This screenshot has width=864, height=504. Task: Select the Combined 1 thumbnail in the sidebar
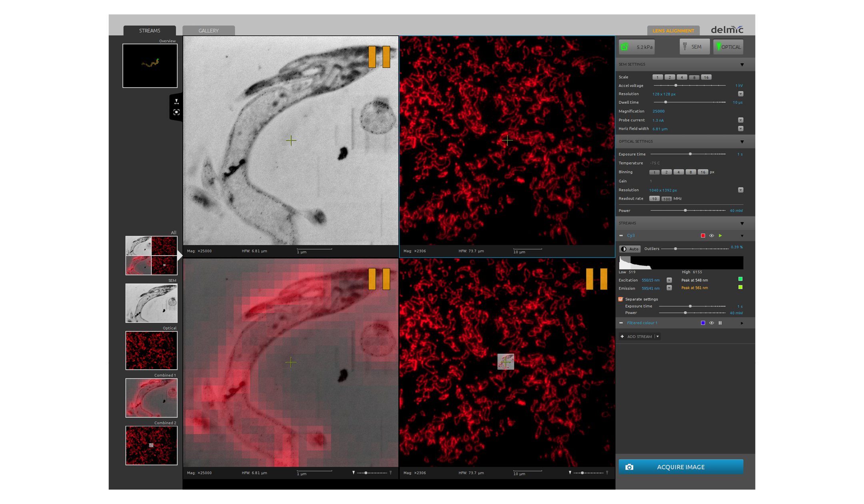point(151,398)
